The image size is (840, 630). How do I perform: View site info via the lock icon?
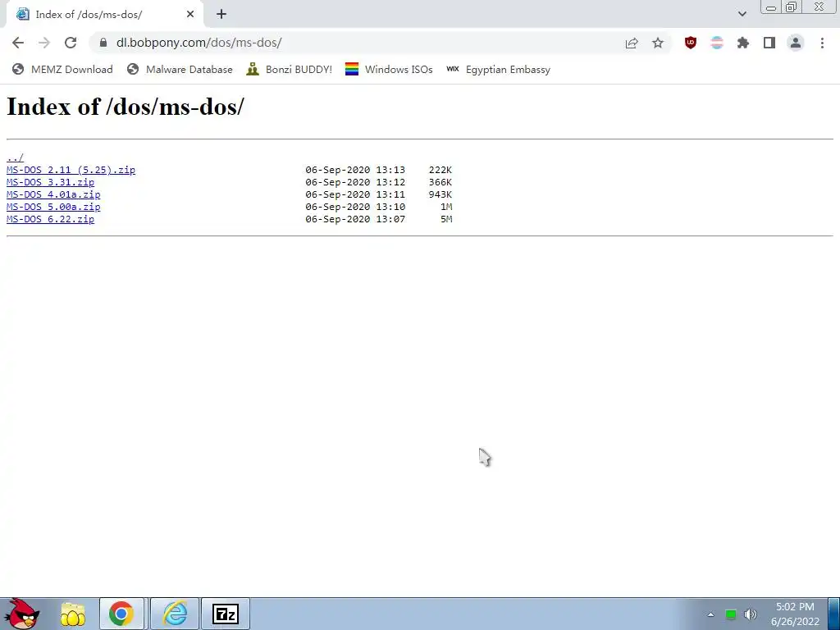coord(103,43)
